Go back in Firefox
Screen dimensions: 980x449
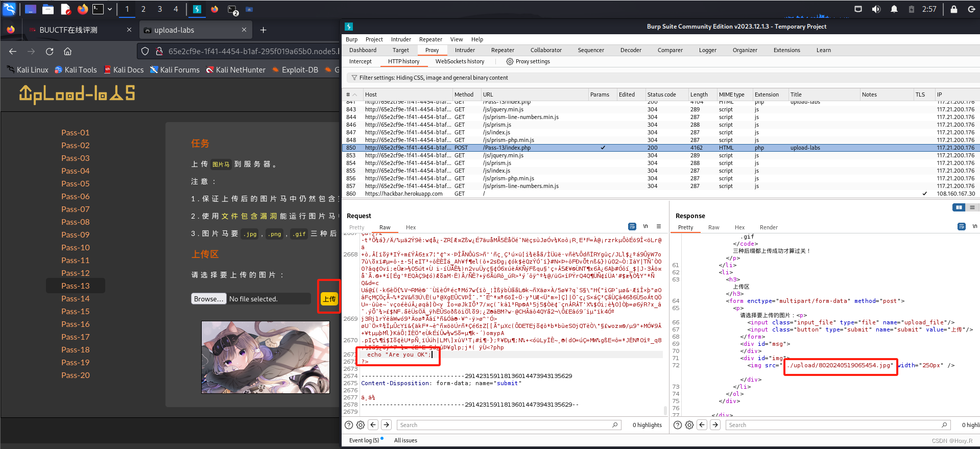(x=13, y=51)
